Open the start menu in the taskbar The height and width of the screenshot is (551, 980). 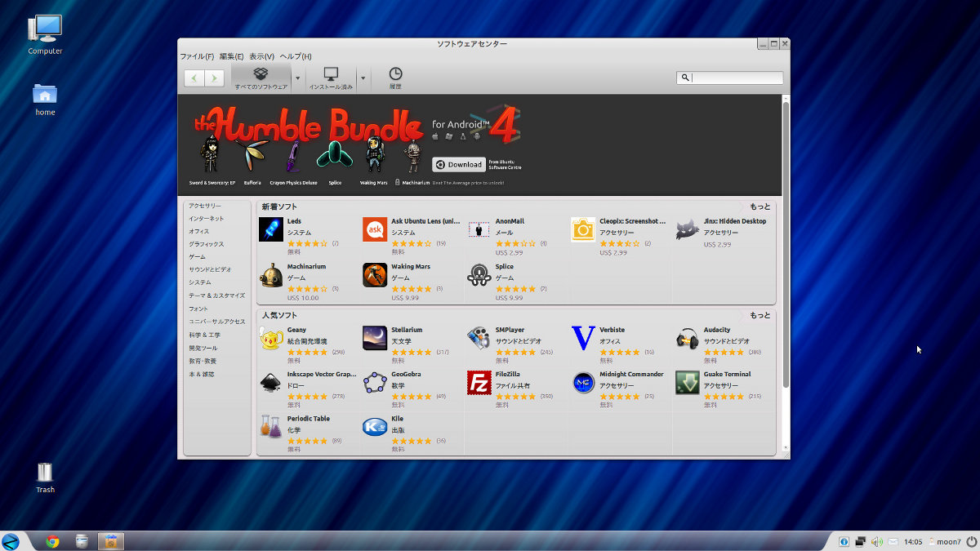(x=11, y=540)
